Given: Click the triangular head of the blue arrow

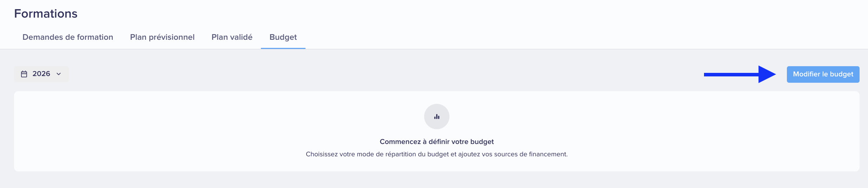Looking at the screenshot, I should 767,74.
